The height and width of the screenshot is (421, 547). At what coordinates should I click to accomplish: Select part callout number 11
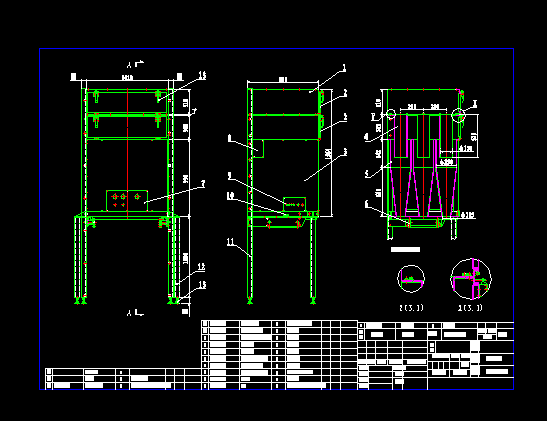(231, 242)
